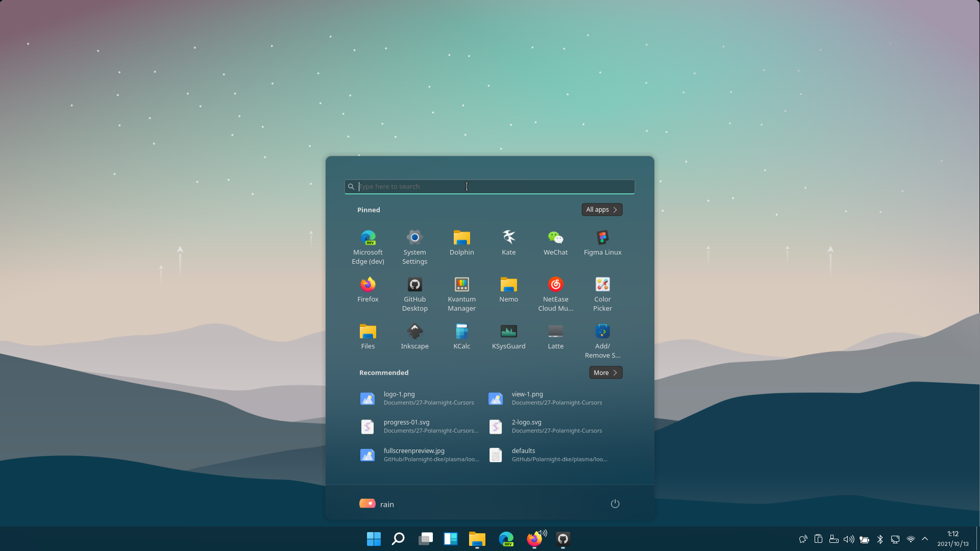The height and width of the screenshot is (551, 980).
Task: Open NetEase Cloud Music
Action: click(x=555, y=294)
